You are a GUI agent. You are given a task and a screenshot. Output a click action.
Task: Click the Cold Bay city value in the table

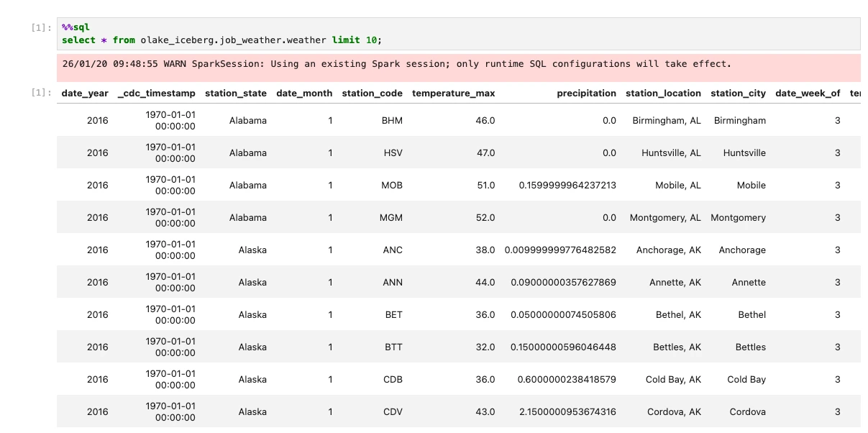(x=746, y=379)
